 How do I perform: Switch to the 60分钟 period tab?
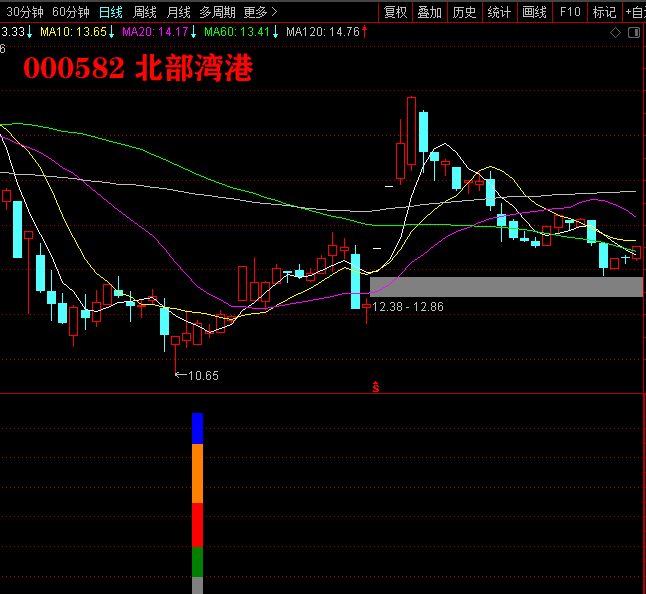70,12
